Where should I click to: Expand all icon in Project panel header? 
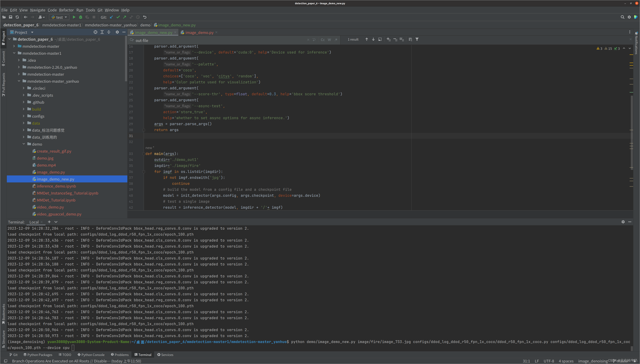102,32
